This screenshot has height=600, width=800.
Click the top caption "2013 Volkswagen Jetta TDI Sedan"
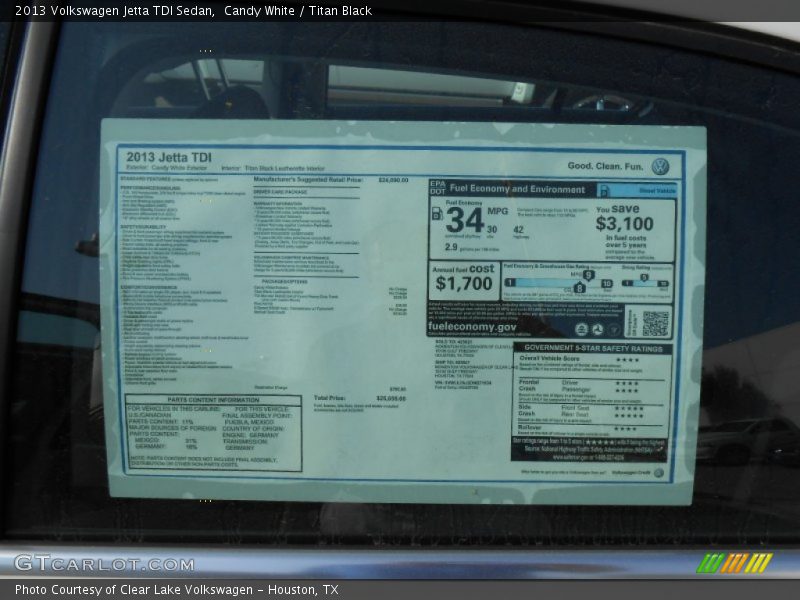point(114,11)
